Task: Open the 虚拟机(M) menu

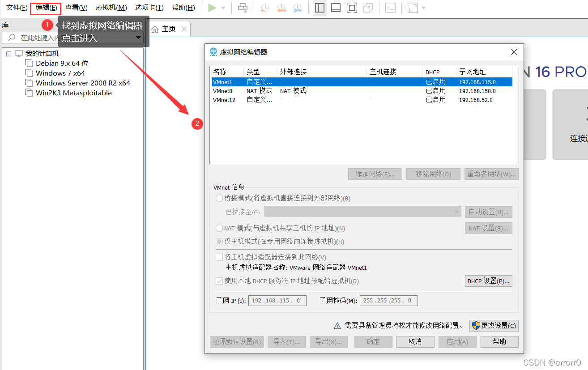Action: [x=111, y=8]
